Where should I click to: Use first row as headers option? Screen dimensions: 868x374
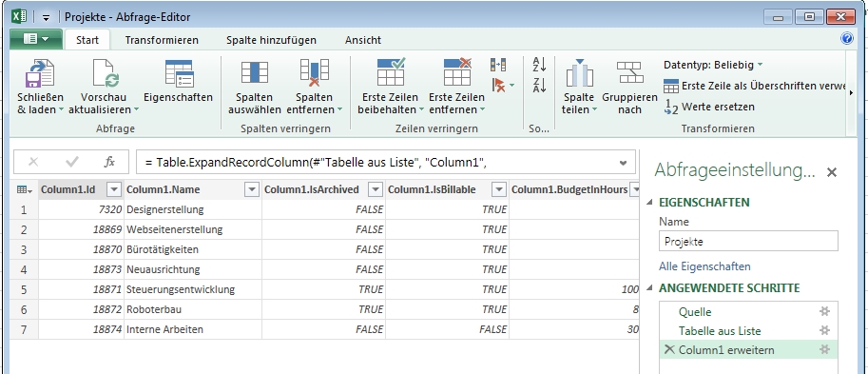pyautogui.click(x=755, y=86)
